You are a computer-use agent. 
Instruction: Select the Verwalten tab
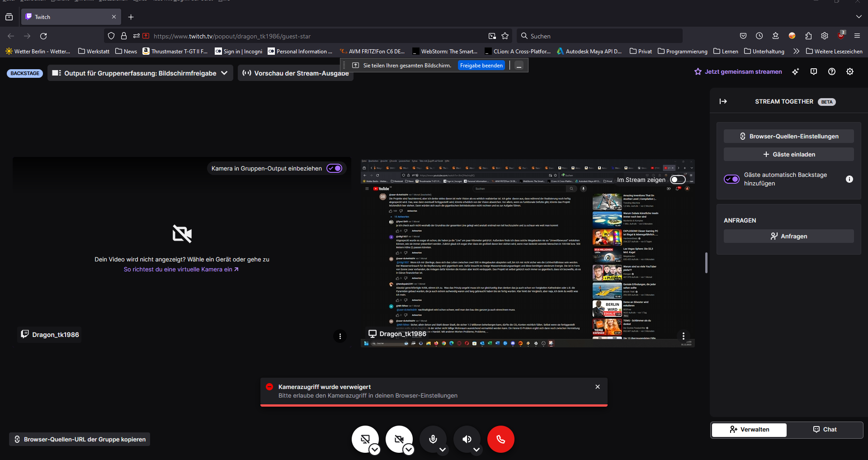(749, 429)
